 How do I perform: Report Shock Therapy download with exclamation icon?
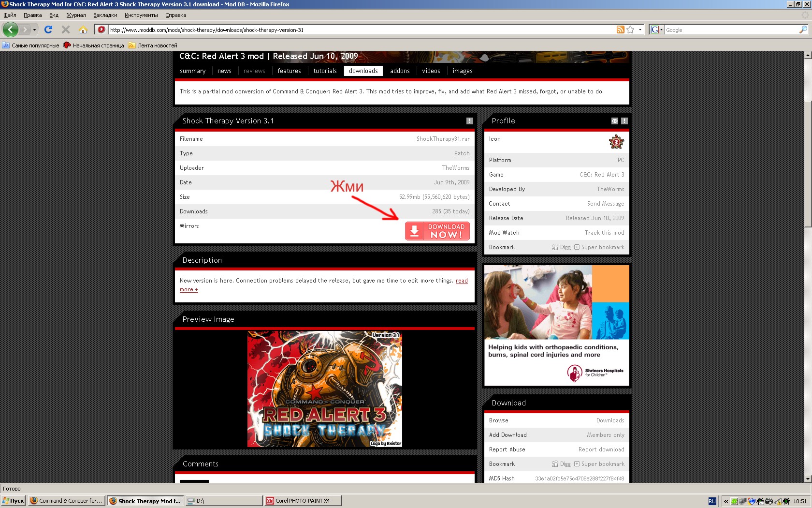click(469, 121)
